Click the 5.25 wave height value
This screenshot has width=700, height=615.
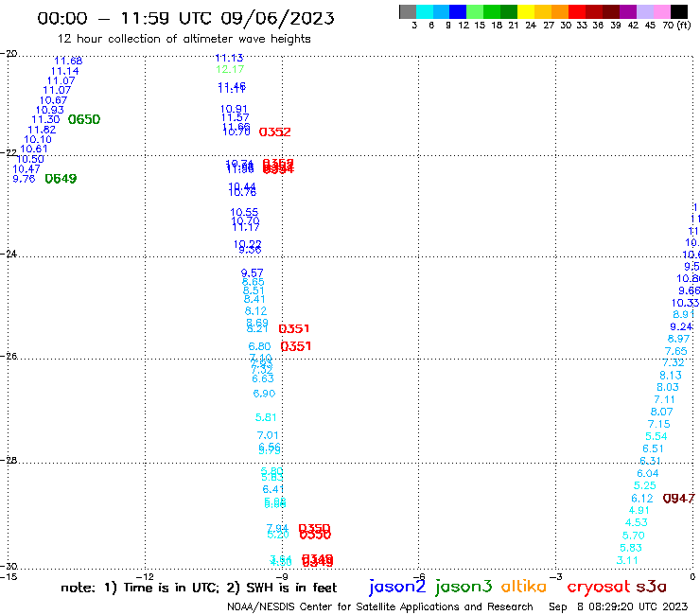tap(645, 485)
